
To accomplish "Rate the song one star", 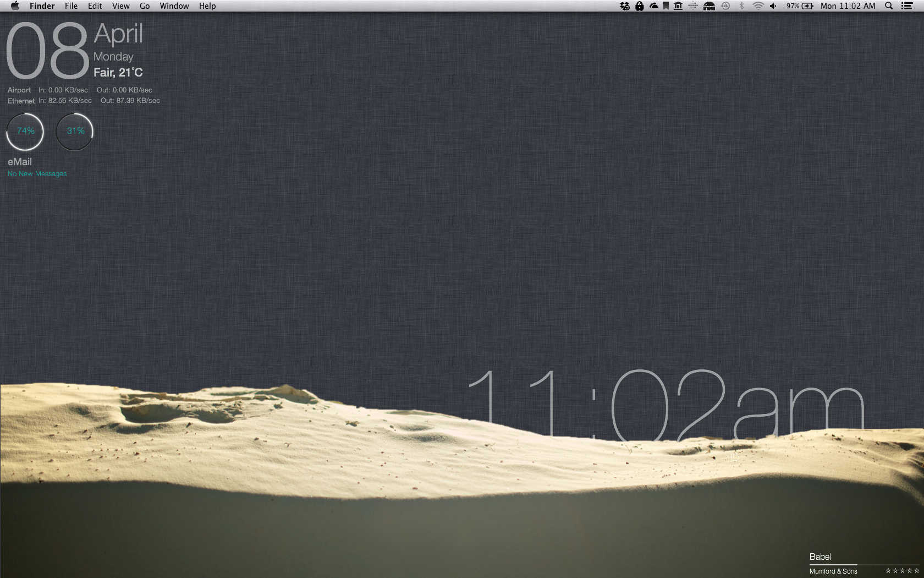I will (x=888, y=571).
